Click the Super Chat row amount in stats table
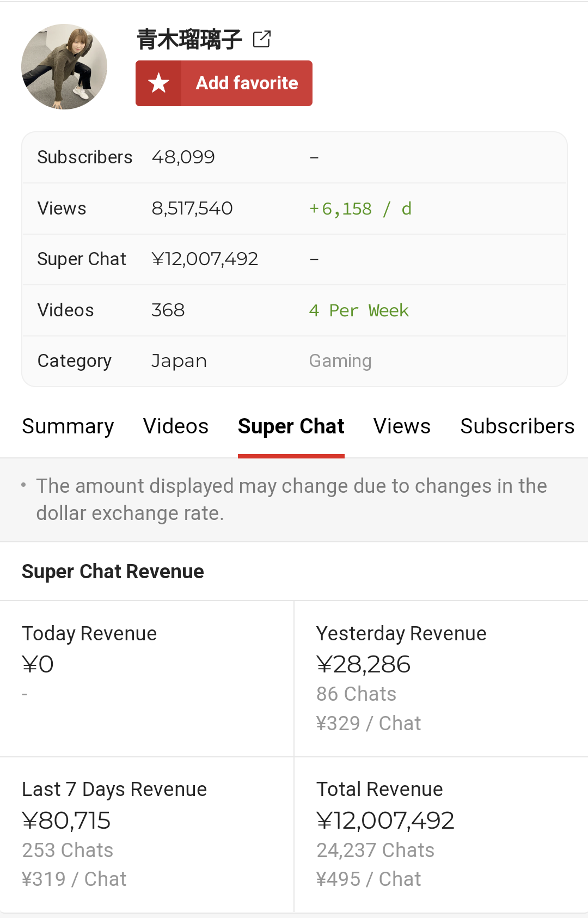 coord(205,259)
